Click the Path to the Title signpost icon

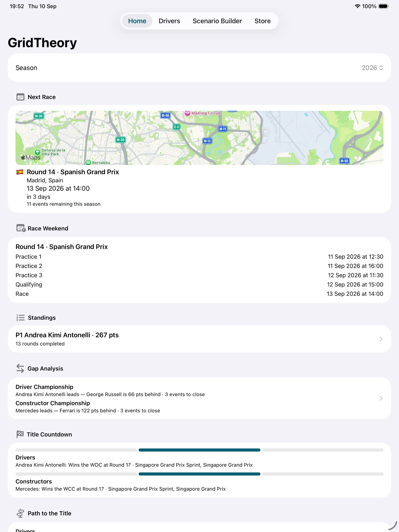pos(20,513)
